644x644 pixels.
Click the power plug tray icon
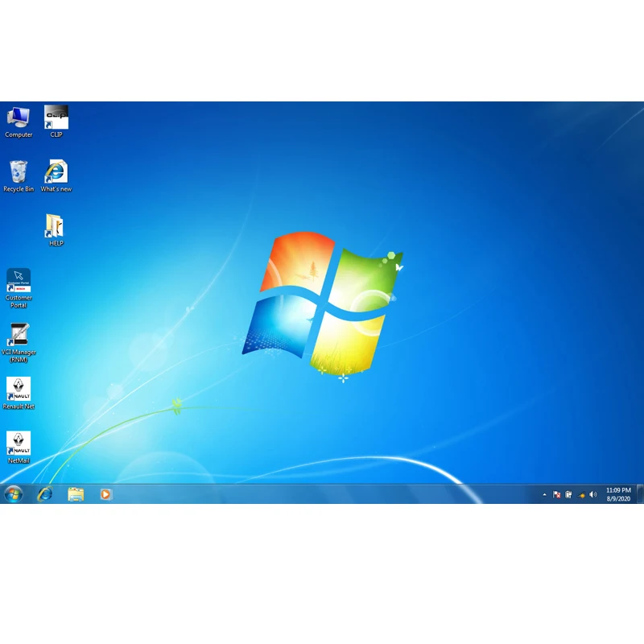coord(568,494)
